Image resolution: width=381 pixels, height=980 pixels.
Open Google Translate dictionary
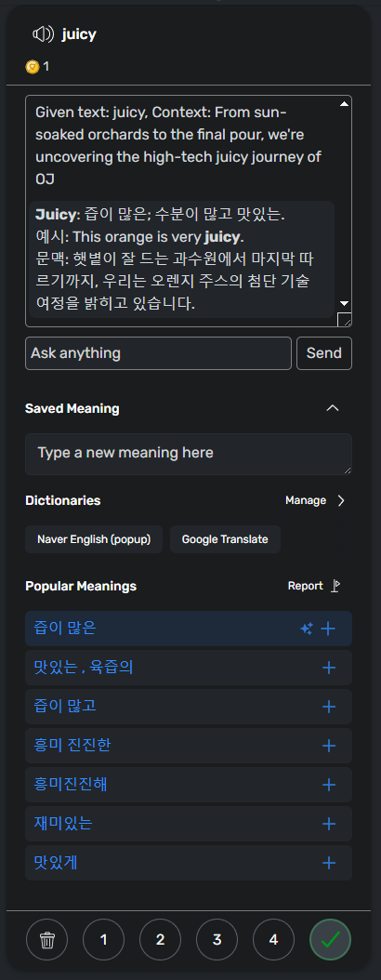pos(225,539)
